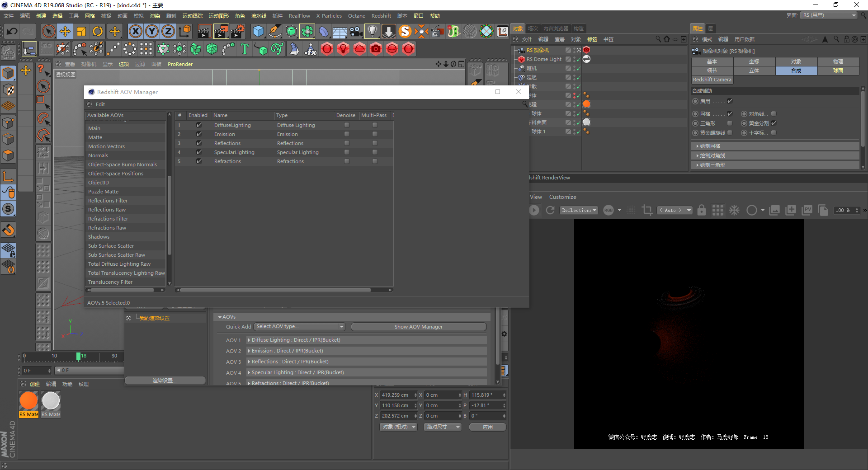Click the red RS camera icon in toolbar
The height and width of the screenshot is (470, 868).
click(376, 49)
